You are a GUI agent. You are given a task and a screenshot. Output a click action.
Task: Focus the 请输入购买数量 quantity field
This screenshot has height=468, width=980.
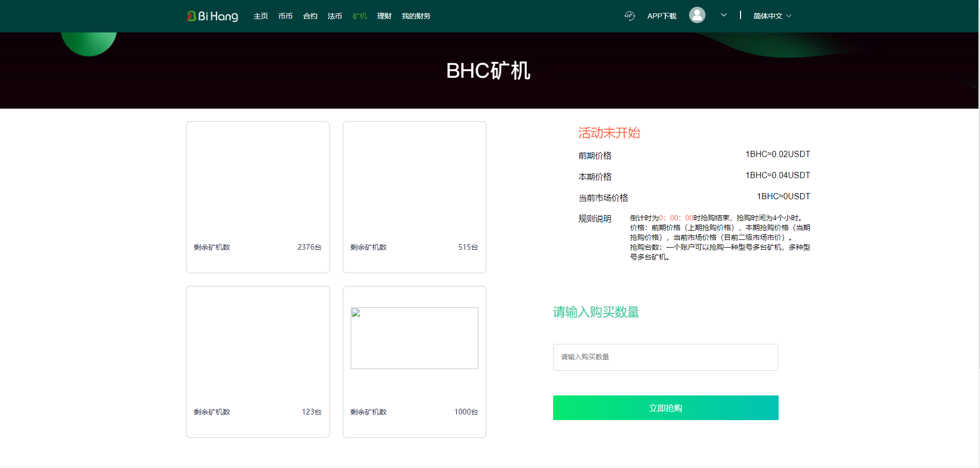tap(665, 357)
